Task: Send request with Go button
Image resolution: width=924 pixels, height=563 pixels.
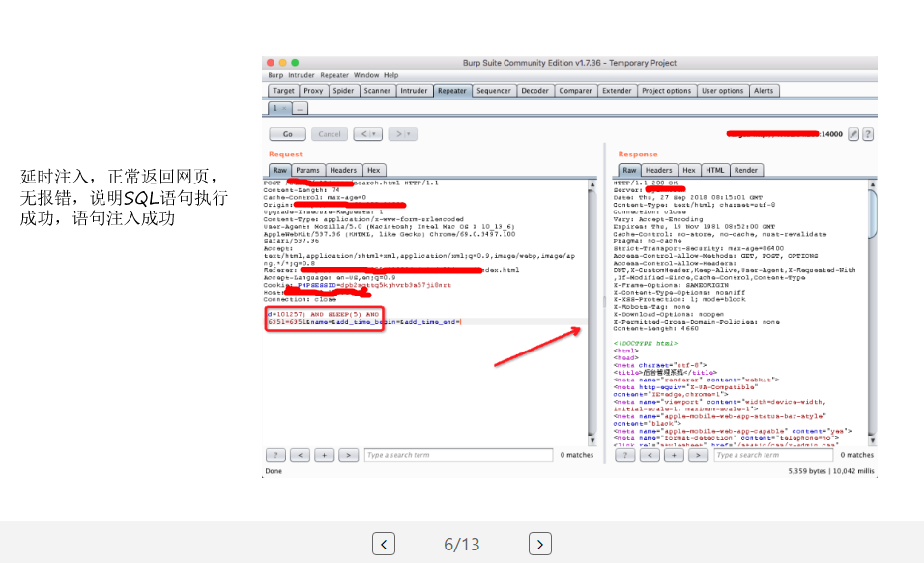Action: pos(288,134)
